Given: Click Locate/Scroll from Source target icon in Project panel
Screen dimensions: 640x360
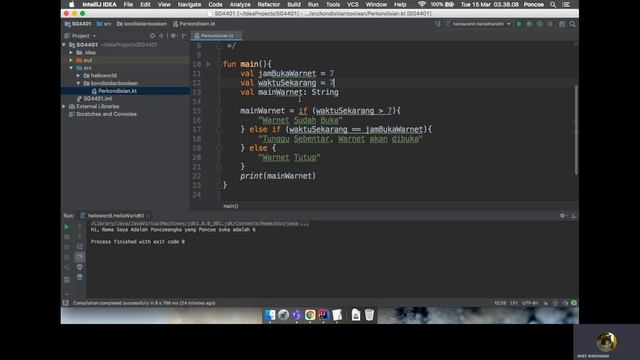Looking at the screenshot, I should click(x=153, y=36).
